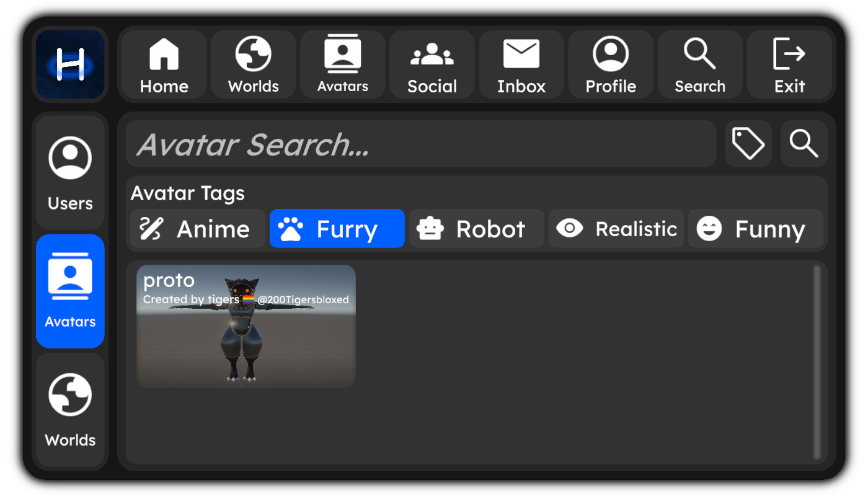Click the tag filter icon
Viewport: 868px width, 496px height.
748,144
